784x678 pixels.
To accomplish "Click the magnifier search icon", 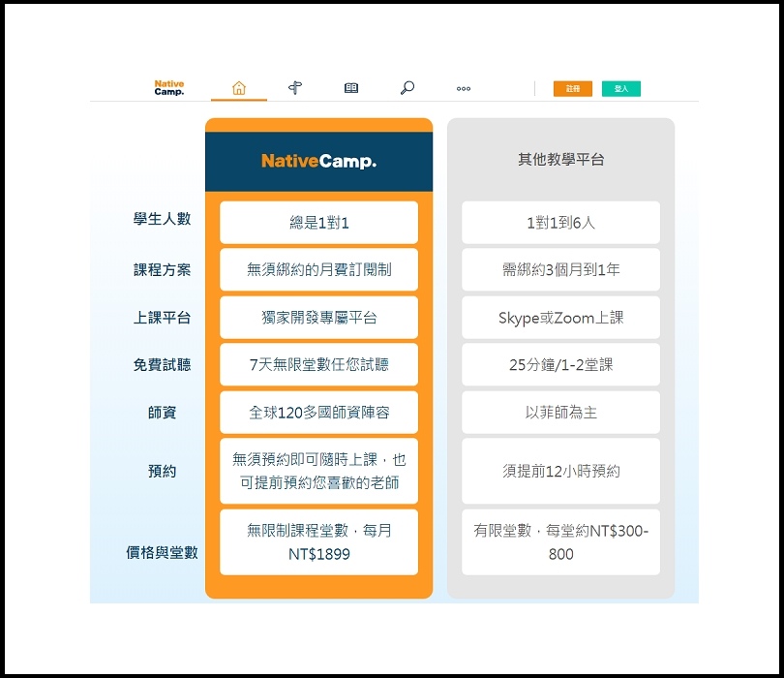I will pos(407,88).
